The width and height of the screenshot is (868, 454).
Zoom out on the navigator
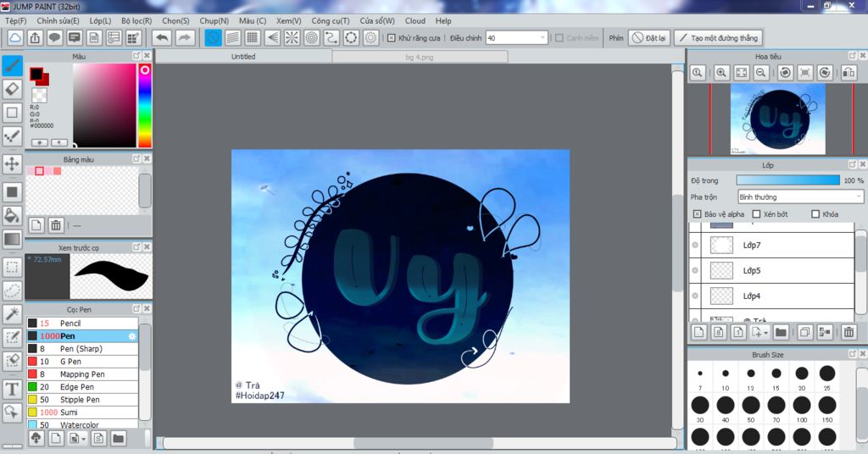761,73
